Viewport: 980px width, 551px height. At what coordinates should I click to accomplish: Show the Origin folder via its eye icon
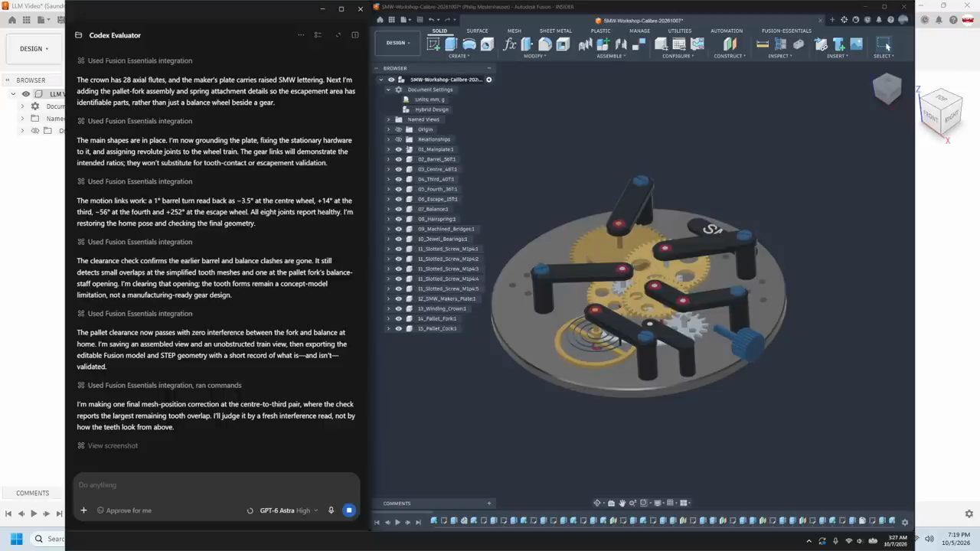pyautogui.click(x=398, y=129)
